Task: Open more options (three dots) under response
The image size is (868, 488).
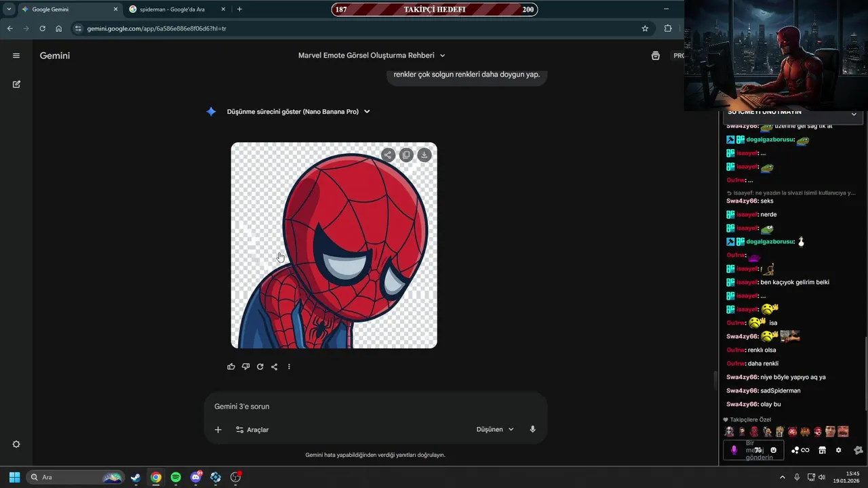Action: pyautogui.click(x=289, y=367)
